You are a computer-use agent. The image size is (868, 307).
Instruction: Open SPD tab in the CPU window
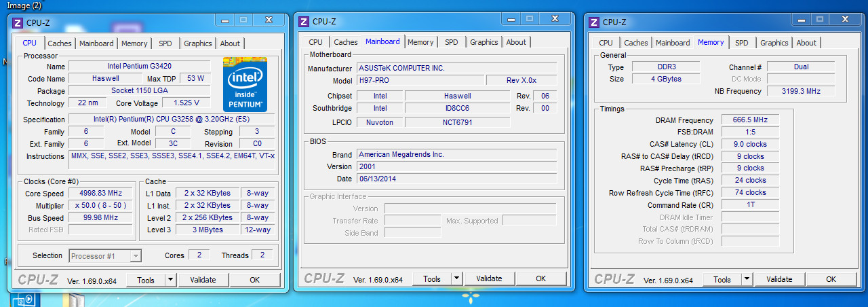coord(165,43)
